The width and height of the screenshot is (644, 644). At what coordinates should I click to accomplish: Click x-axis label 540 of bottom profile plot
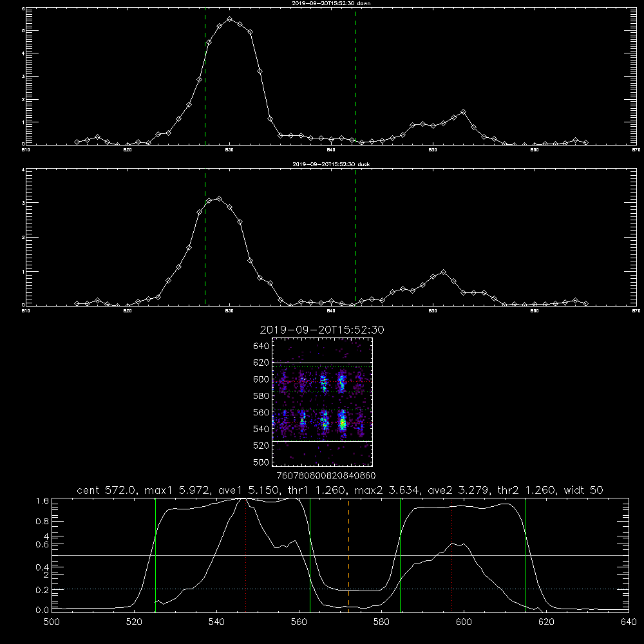[x=216, y=622]
